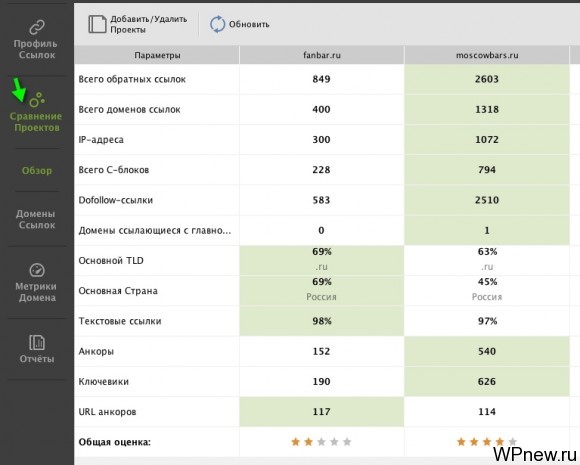Click the Обновить button text
The image size is (580, 465).
pos(249,24)
